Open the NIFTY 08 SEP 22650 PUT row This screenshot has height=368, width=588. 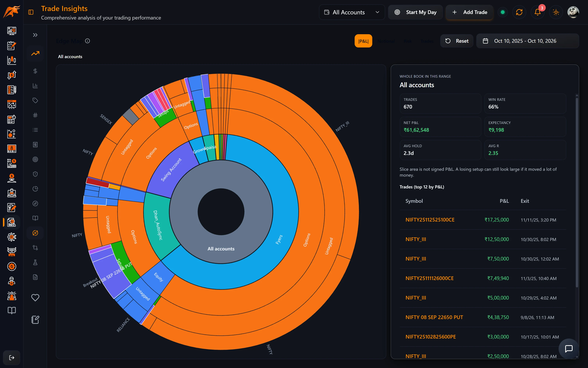click(483, 317)
